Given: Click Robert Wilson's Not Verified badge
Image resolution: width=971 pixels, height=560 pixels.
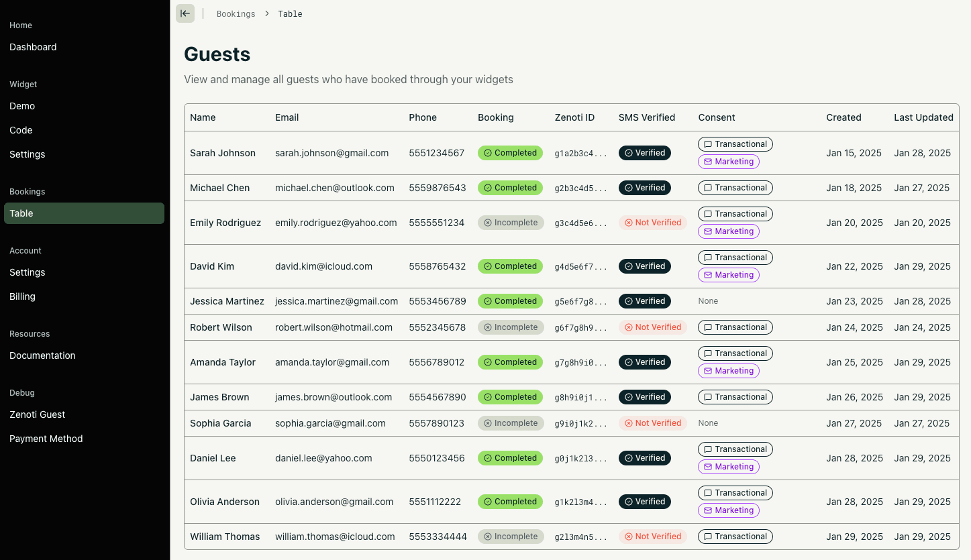Looking at the screenshot, I should 652,327.
